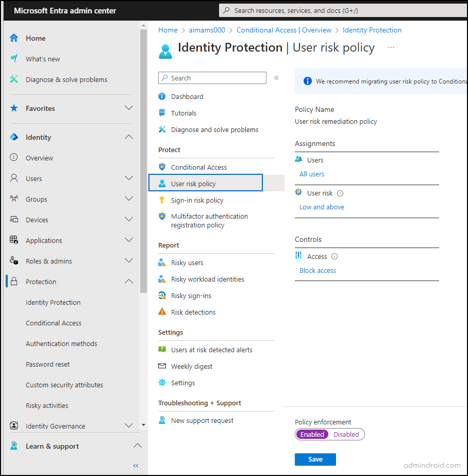Viewport: 468px width, 476px height.
Task: Click the User risk info icon
Action: (x=340, y=193)
